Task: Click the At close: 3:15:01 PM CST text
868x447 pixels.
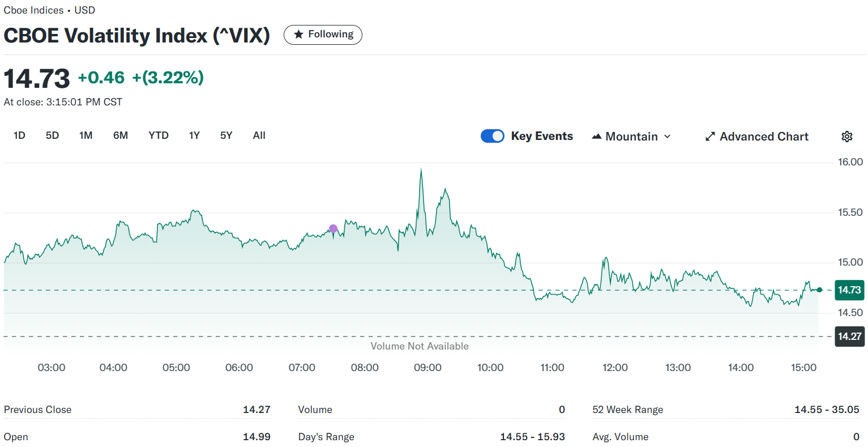Action: point(63,102)
